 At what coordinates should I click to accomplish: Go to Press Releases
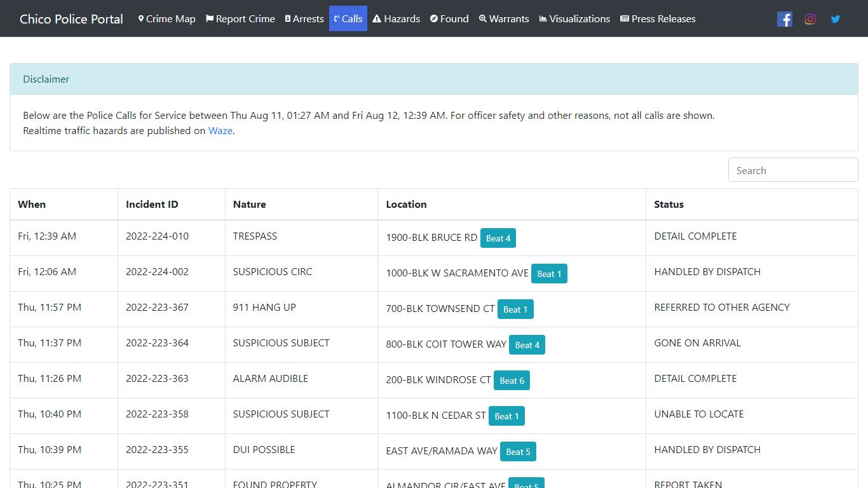point(658,19)
